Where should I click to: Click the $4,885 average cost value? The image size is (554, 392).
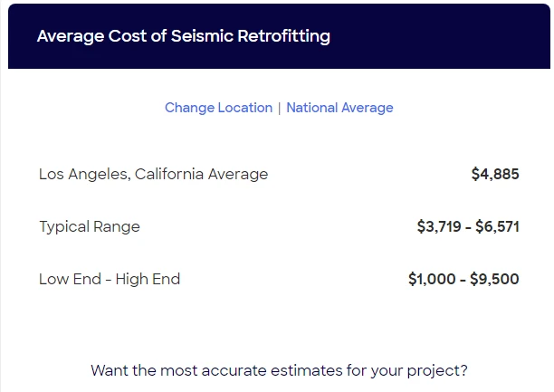(x=495, y=174)
